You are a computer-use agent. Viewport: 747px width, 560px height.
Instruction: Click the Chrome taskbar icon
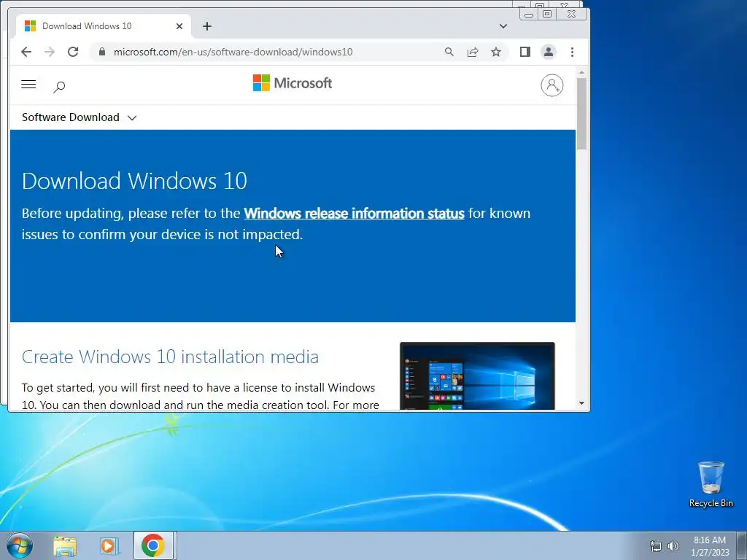(153, 545)
